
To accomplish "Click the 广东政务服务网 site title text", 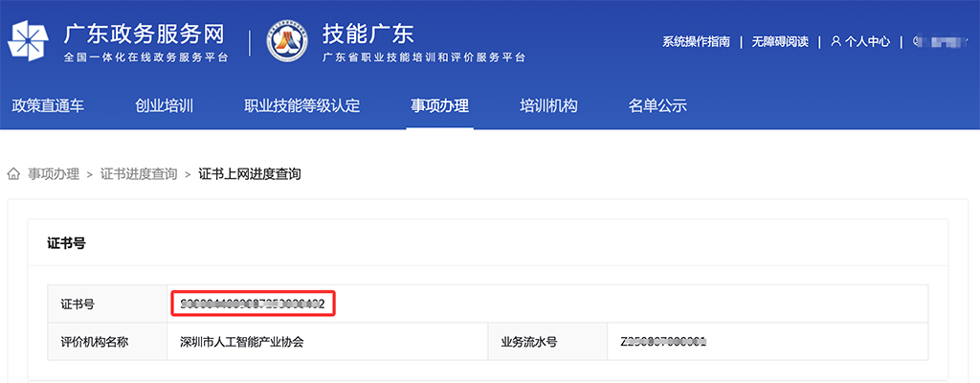I will tap(144, 34).
